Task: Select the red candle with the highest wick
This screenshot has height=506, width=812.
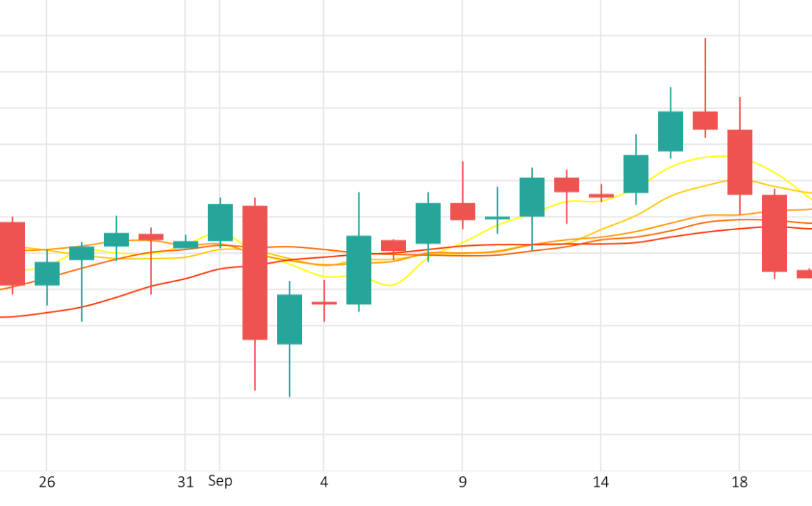Action: 705,120
